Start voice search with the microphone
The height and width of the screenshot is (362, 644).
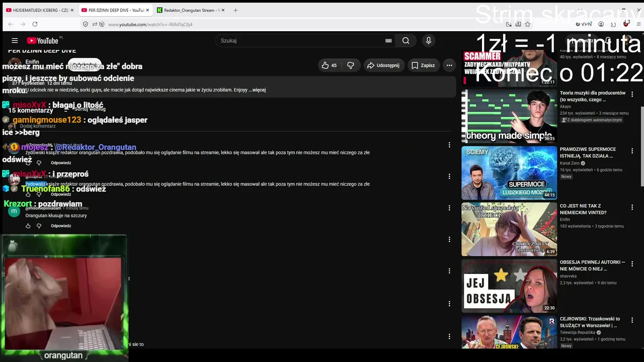pos(429,41)
